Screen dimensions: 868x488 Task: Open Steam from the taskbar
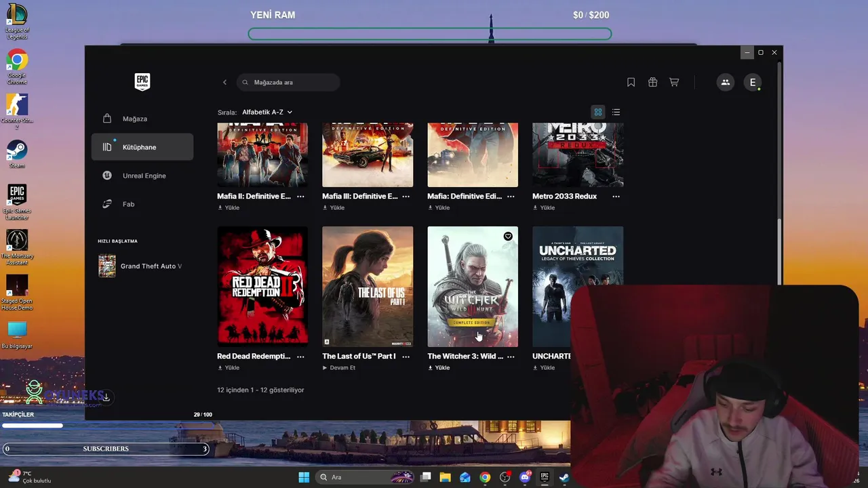[x=564, y=477]
